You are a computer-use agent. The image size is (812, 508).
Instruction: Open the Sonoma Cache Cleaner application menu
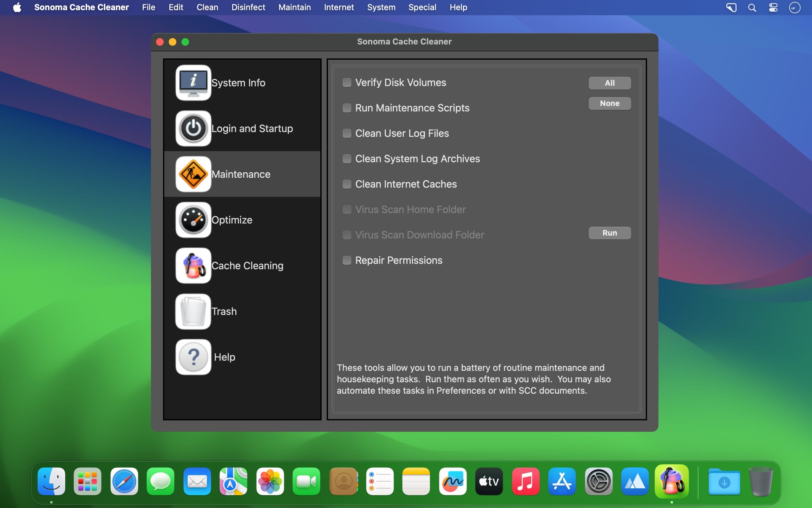point(82,7)
